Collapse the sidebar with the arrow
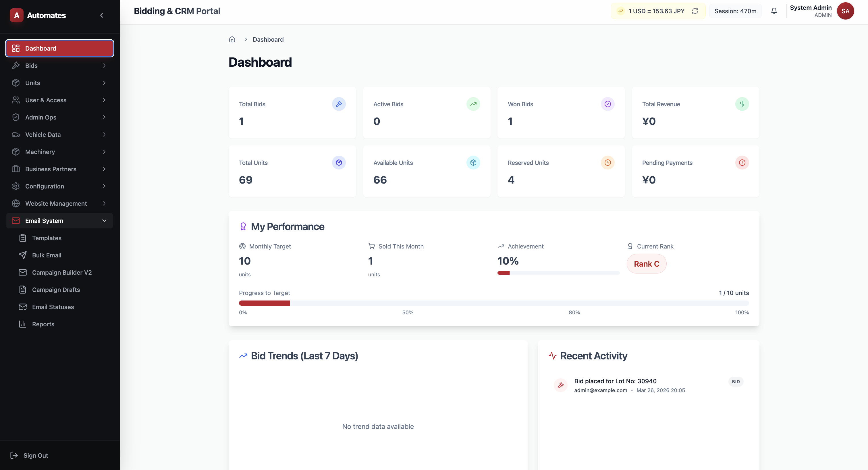Viewport: 868px width, 470px height. click(x=102, y=15)
